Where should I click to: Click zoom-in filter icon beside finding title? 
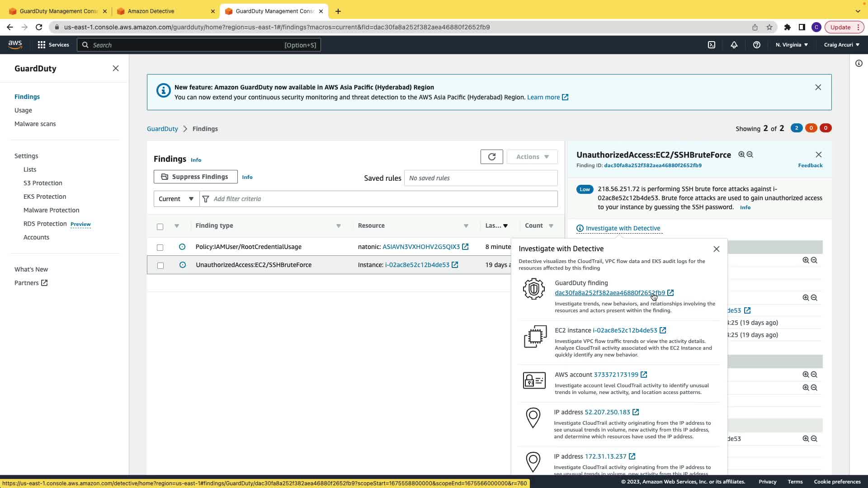pyautogui.click(x=741, y=155)
